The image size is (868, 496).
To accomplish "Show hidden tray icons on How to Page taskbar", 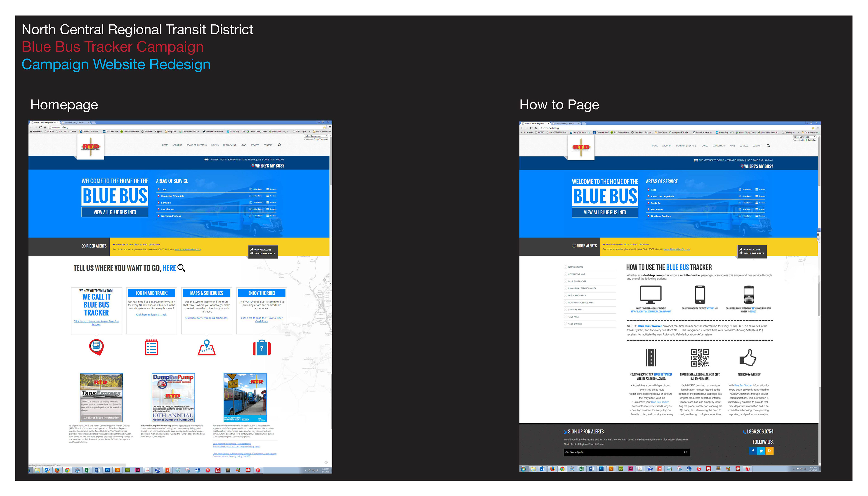I will (x=793, y=469).
